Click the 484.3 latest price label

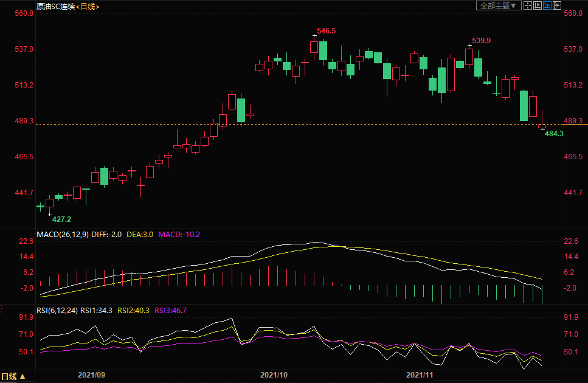(x=553, y=133)
